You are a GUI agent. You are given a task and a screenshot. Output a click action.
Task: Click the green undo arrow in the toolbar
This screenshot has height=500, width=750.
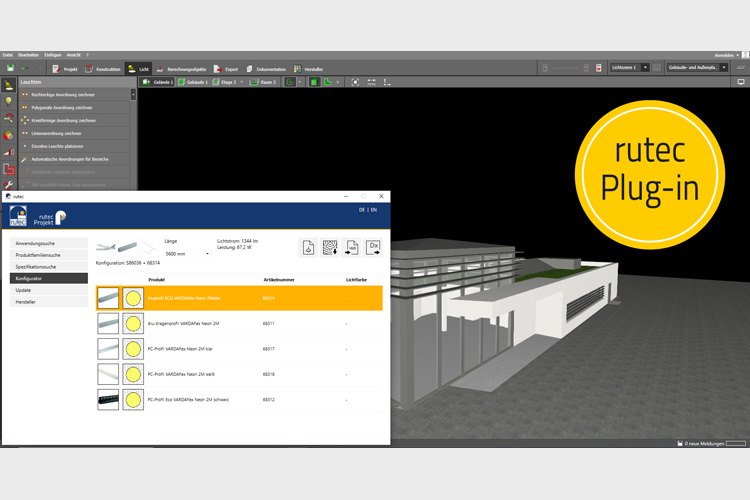coord(25,68)
